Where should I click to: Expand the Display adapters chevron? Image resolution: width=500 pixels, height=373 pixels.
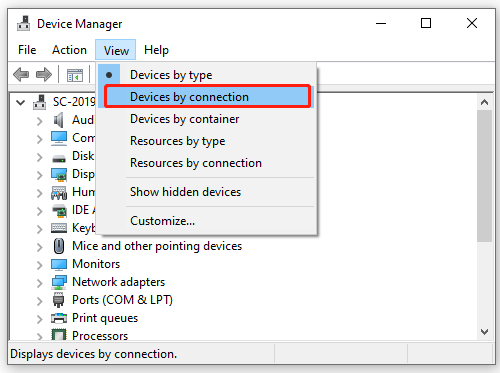(x=40, y=175)
